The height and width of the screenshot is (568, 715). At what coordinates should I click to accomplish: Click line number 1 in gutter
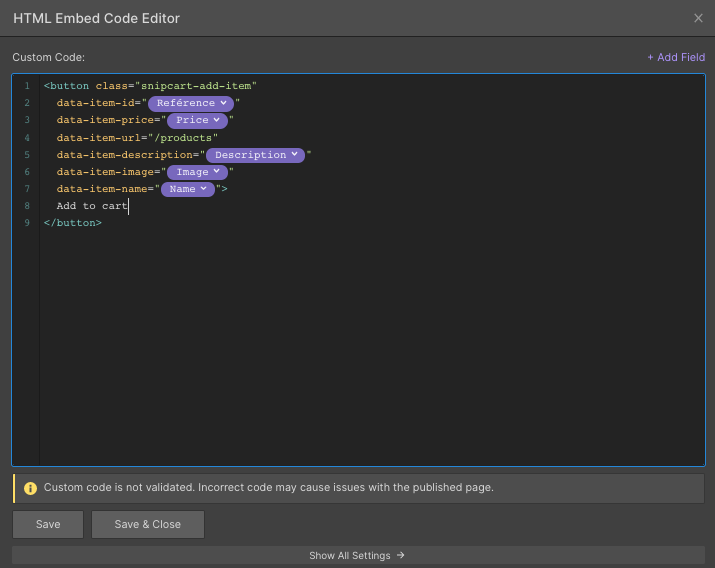[x=27, y=86]
